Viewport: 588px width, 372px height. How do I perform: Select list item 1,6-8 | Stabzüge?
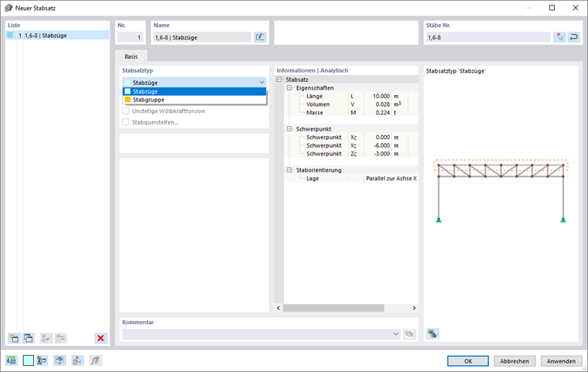click(x=57, y=36)
